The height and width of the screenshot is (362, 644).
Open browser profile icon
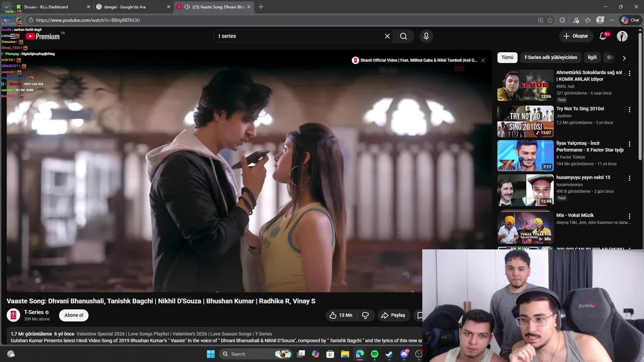click(600, 20)
